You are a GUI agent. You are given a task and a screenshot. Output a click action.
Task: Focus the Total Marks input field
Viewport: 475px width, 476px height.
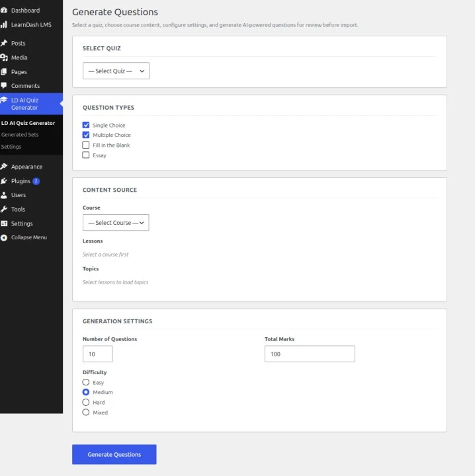(310, 354)
